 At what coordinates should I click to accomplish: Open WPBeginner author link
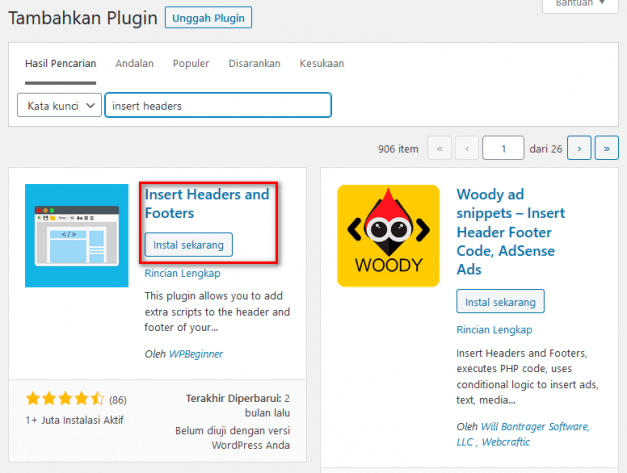(196, 354)
